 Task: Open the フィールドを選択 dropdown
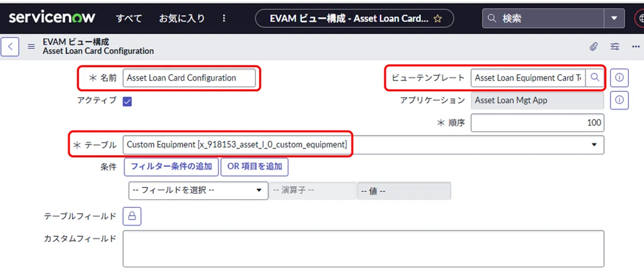tap(198, 191)
